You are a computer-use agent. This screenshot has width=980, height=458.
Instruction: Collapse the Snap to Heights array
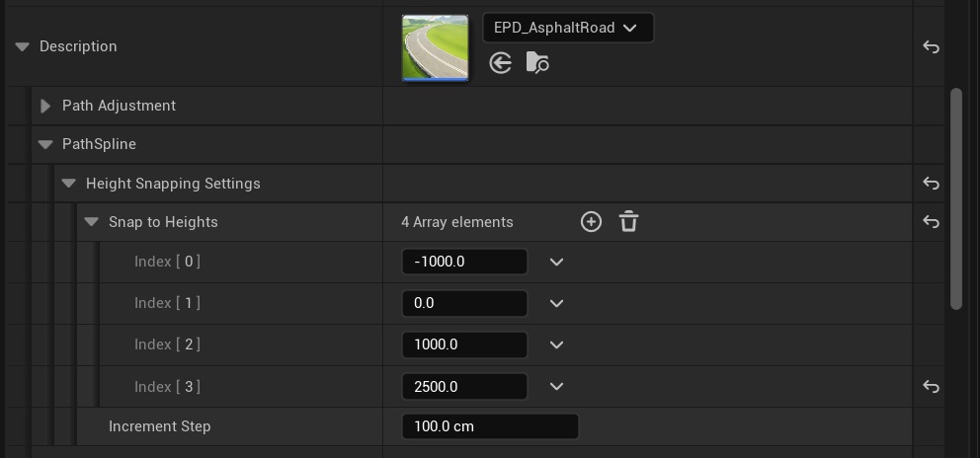[91, 222]
